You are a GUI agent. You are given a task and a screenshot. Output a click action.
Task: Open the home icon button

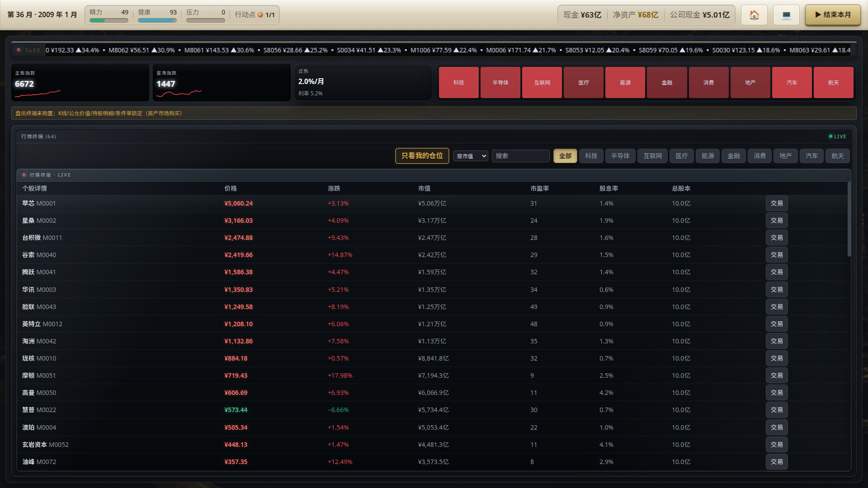click(754, 15)
